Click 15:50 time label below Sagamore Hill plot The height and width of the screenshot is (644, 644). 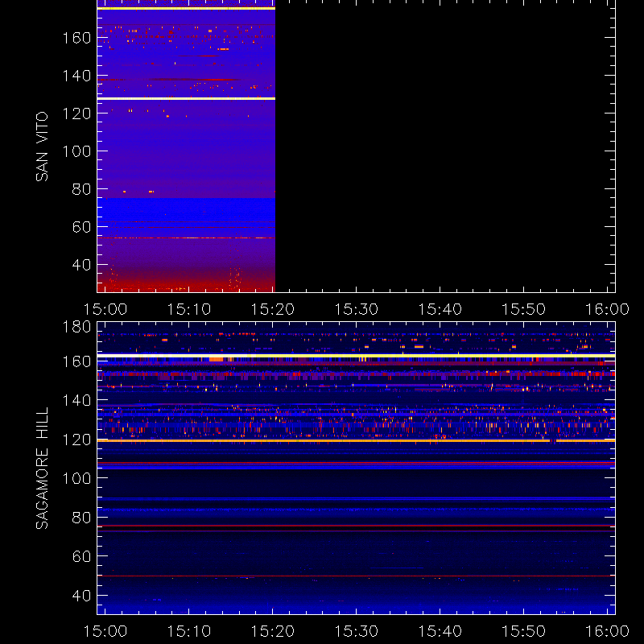tap(524, 631)
